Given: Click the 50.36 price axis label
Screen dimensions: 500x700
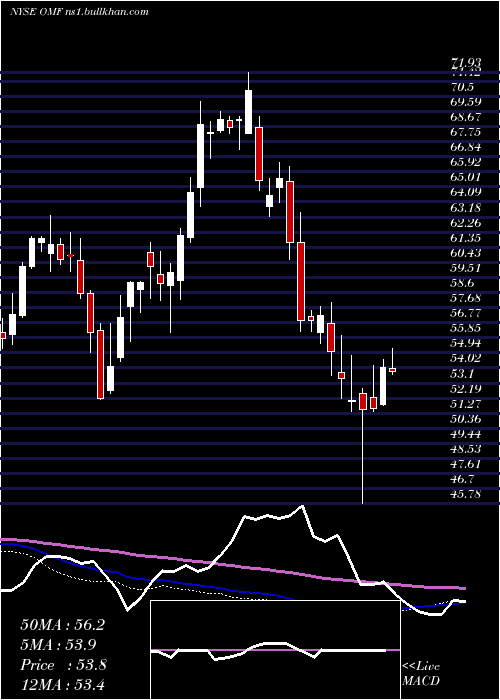Looking at the screenshot, I should tap(466, 419).
